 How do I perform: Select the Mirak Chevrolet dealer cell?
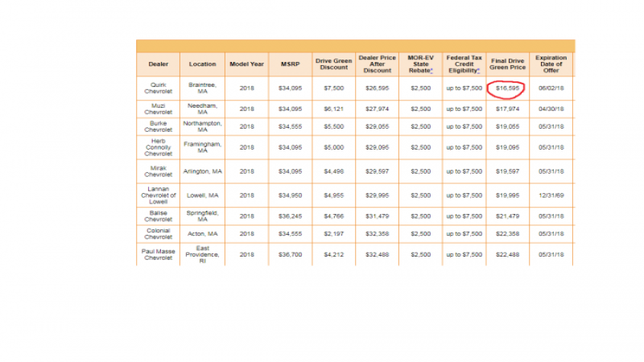click(159, 171)
